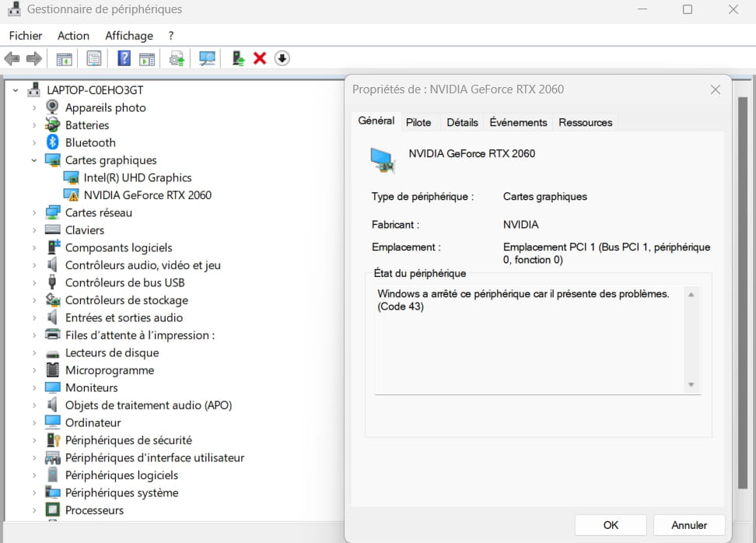Click the Contrôleurs de bus USB icon
This screenshot has width=756, height=543.
[52, 282]
